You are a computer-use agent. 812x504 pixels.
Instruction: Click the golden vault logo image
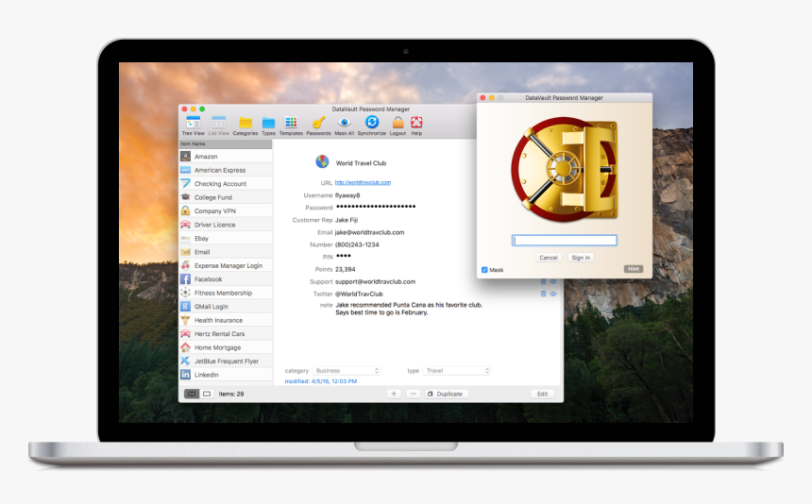(564, 170)
